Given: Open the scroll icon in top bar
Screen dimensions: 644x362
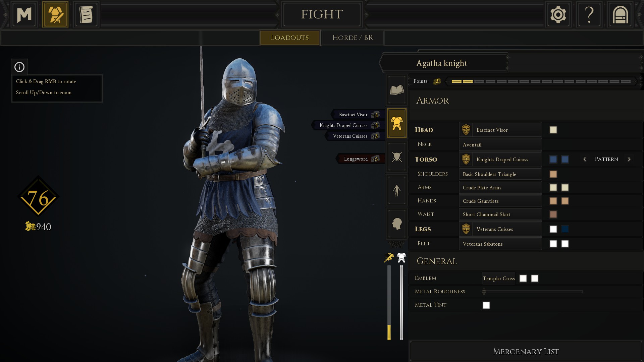Looking at the screenshot, I should (x=86, y=14).
